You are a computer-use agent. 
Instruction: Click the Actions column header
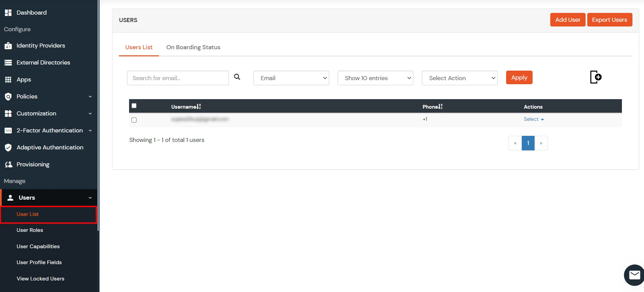pos(533,107)
